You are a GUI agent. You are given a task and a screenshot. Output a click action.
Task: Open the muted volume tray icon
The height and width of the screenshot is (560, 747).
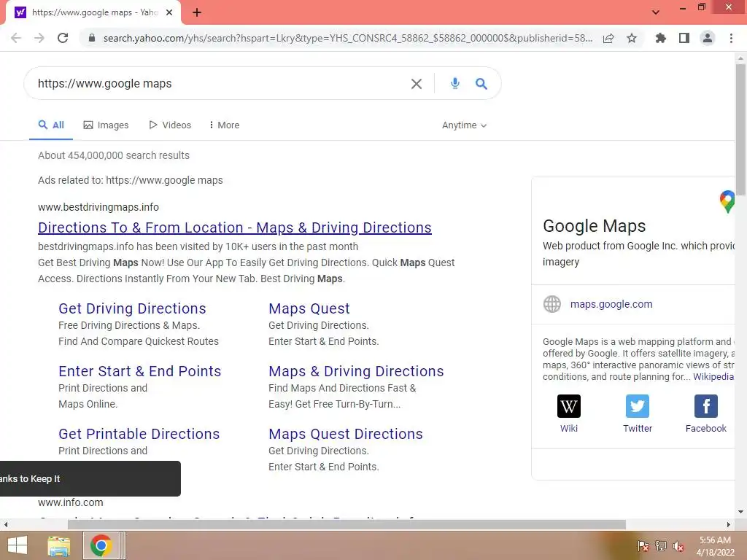click(x=678, y=546)
